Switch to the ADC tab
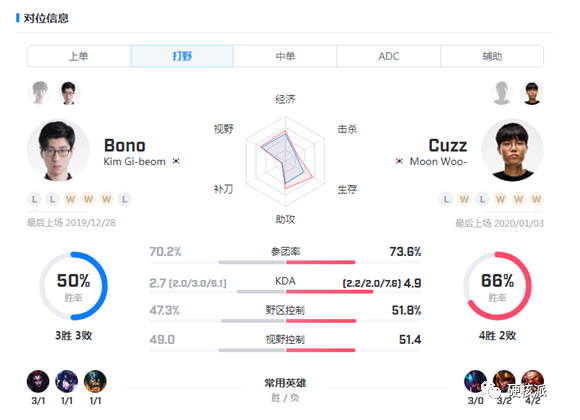The width and height of the screenshot is (580, 420). pos(388,56)
